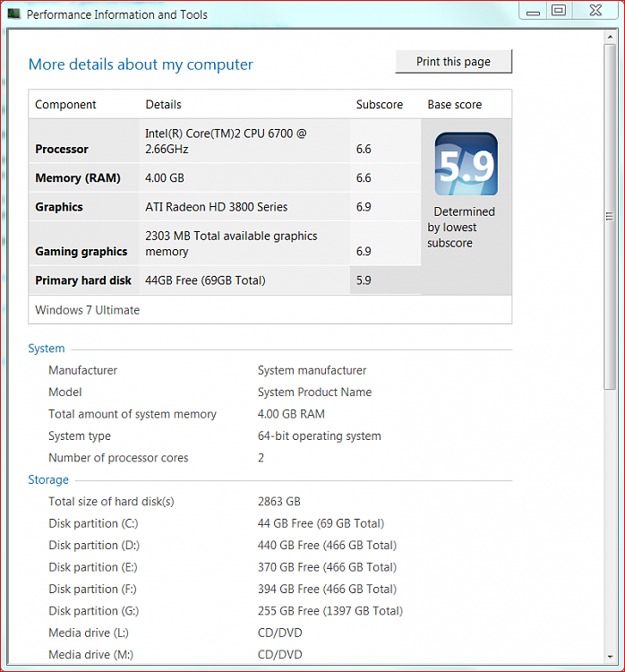Click the '64-bit operating system' value
625x672 pixels.
[319, 435]
